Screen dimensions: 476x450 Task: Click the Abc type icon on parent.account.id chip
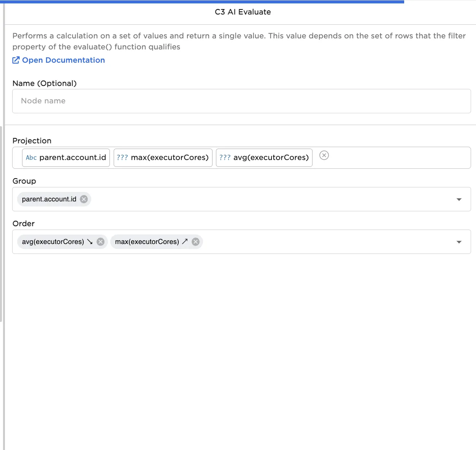coord(31,157)
